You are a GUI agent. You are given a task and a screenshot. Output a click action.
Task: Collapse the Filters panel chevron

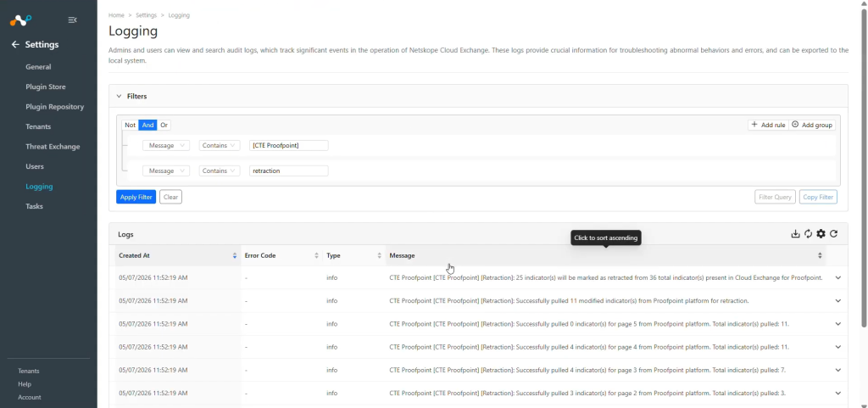(119, 97)
